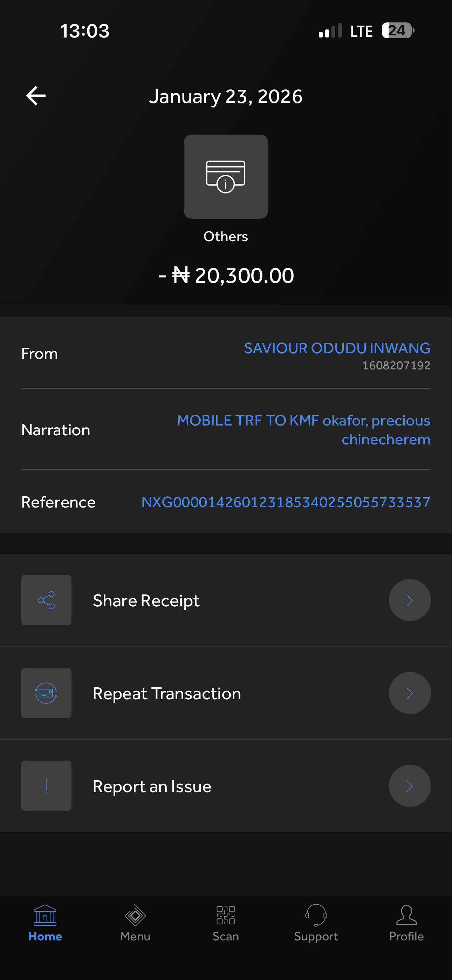Tap the Share Receipt share icon
The height and width of the screenshot is (980, 452).
pyautogui.click(x=46, y=600)
